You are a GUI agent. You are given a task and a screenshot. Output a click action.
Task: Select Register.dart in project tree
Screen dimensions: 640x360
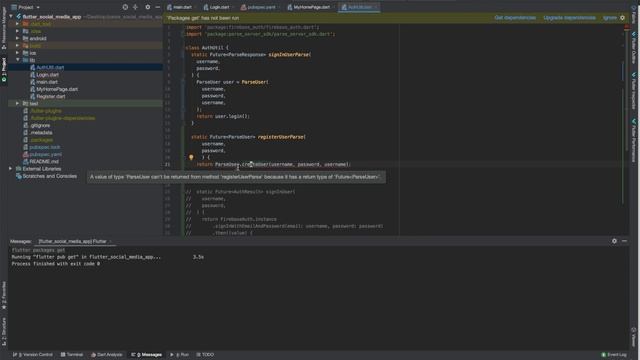pos(51,96)
